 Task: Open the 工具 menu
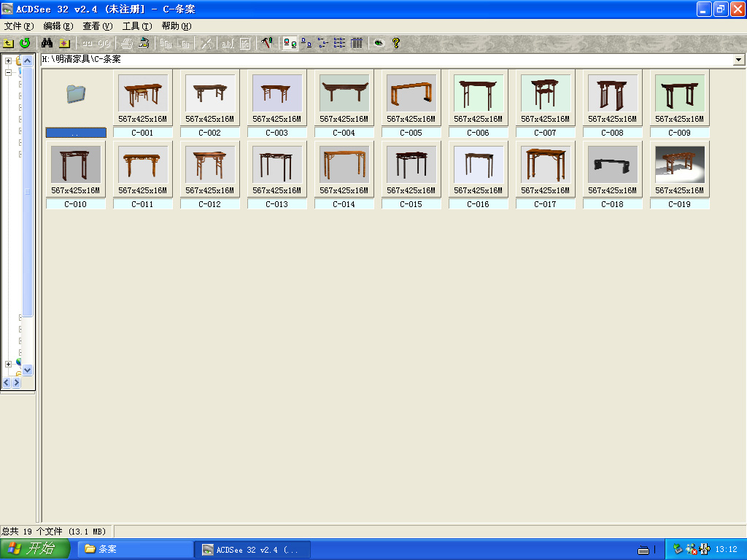coord(137,26)
